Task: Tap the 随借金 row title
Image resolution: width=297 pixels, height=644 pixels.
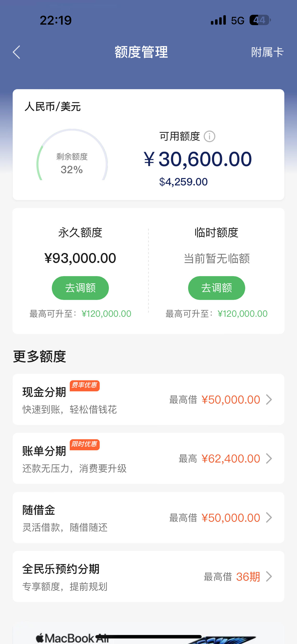Action: 39,510
